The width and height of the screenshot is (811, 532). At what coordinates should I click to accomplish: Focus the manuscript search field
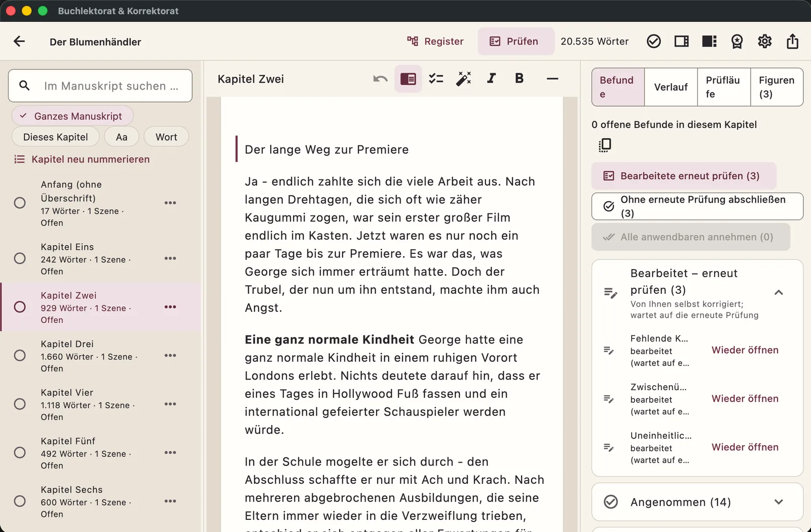coord(100,86)
